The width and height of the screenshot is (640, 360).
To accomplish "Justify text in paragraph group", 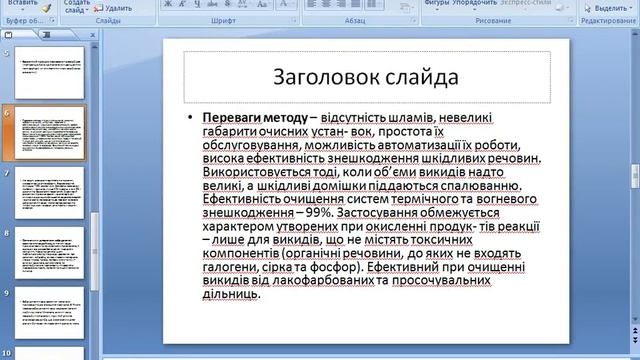I will (356, 4).
